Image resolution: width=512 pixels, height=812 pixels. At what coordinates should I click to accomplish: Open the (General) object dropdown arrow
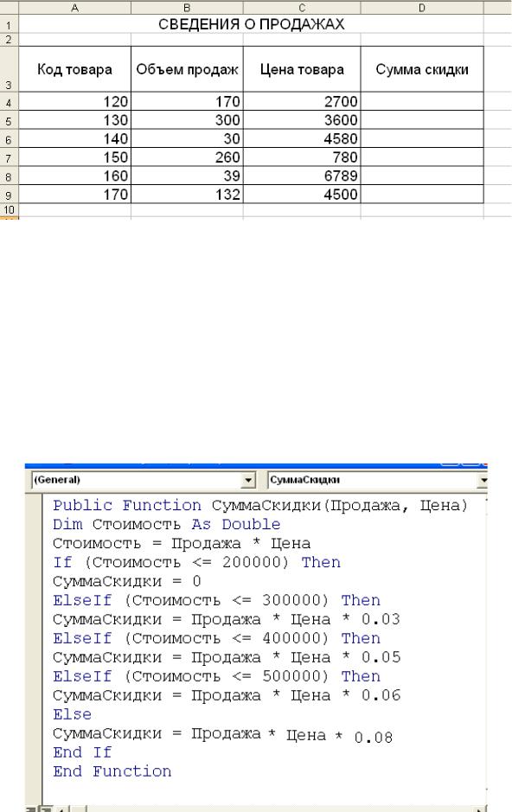point(248,480)
